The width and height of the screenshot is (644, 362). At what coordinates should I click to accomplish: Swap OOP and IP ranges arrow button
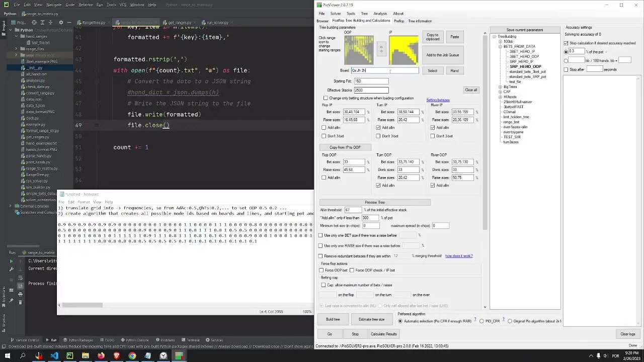(381, 49)
